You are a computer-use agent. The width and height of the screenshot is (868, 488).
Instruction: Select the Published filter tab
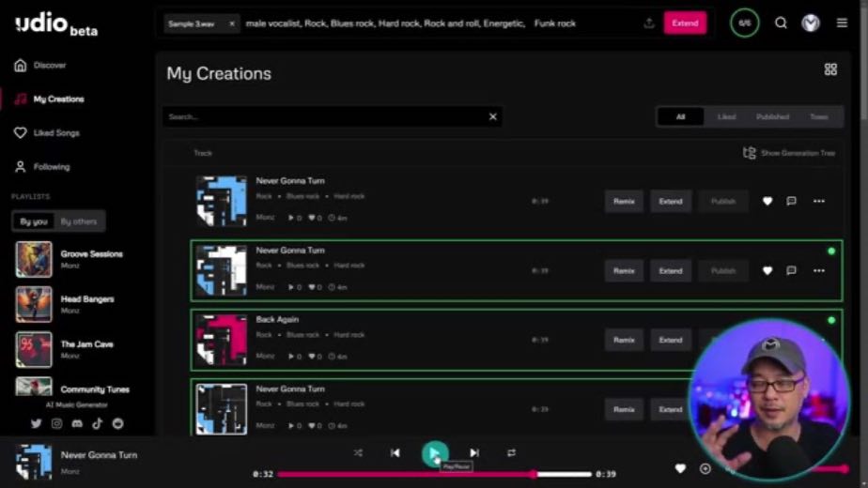pyautogui.click(x=772, y=116)
